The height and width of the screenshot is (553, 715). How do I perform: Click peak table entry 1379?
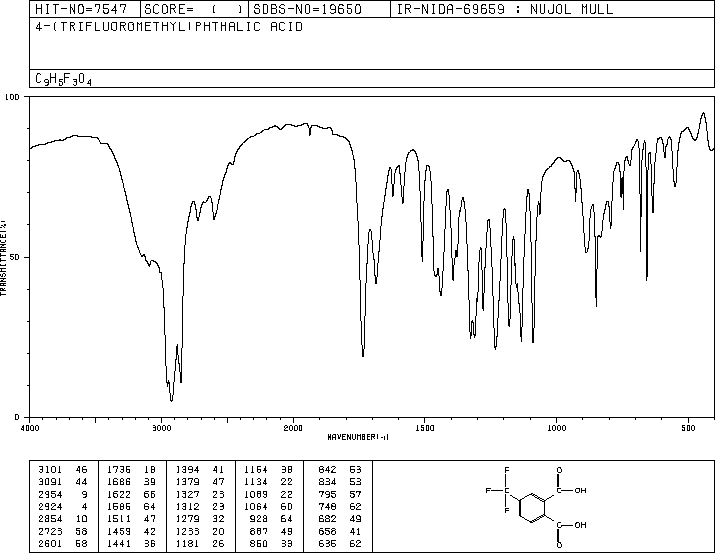click(x=187, y=481)
